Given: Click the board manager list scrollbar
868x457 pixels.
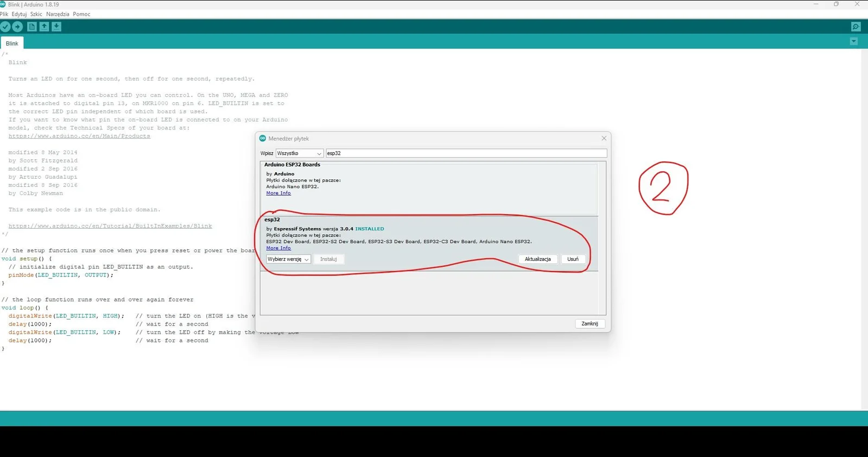Looking at the screenshot, I should click(601, 238).
